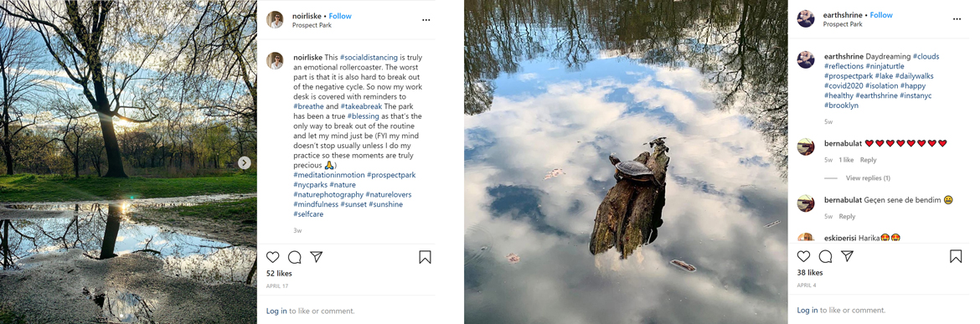Open noirliske profile picture in header

click(275, 20)
